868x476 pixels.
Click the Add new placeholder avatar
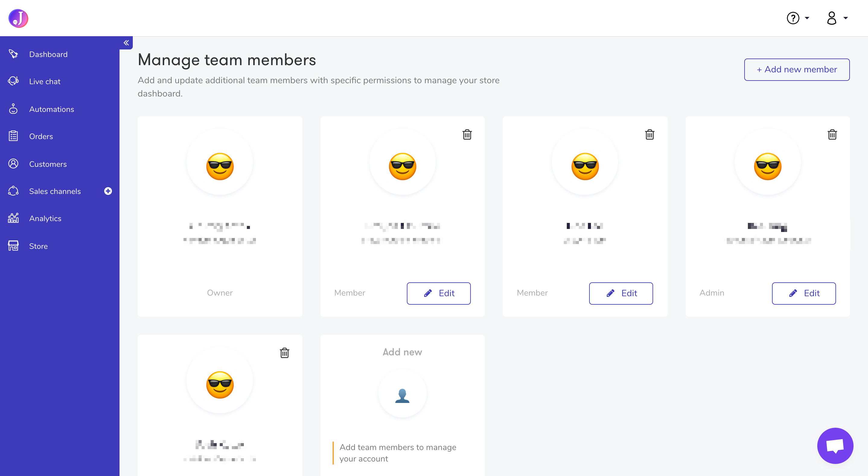point(402,394)
